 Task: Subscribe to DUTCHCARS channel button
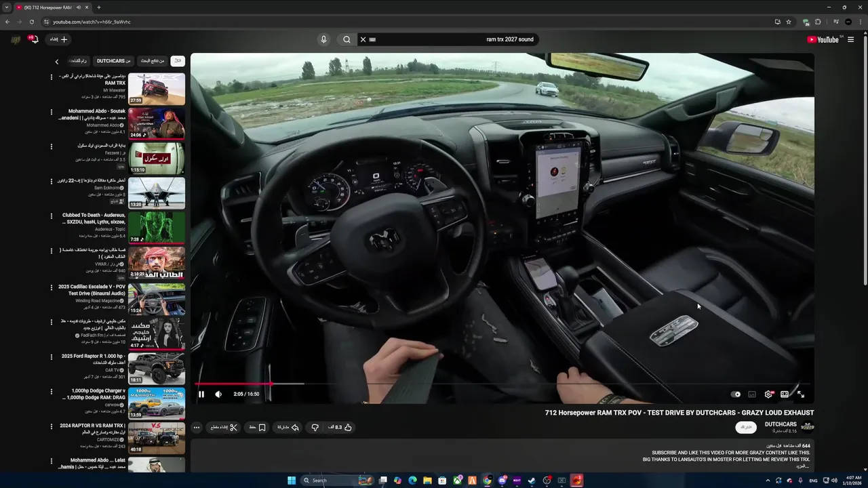point(746,427)
